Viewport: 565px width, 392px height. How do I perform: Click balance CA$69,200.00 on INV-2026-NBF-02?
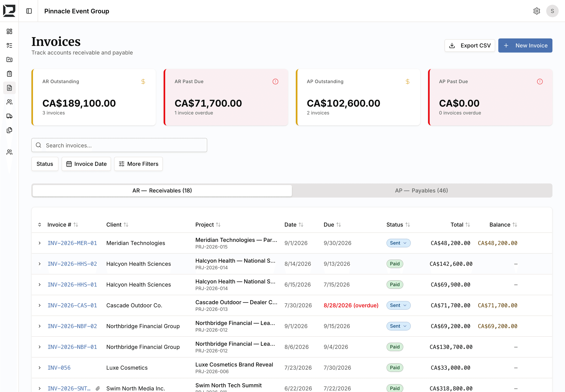coord(497,326)
